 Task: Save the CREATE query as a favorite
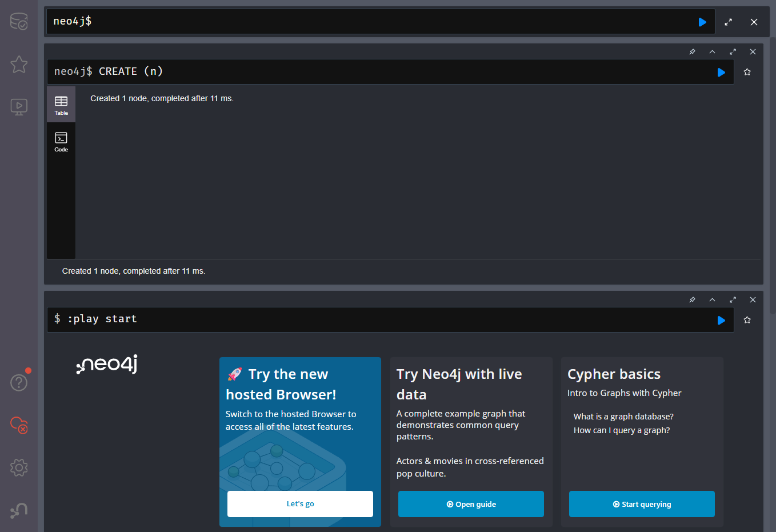point(747,71)
